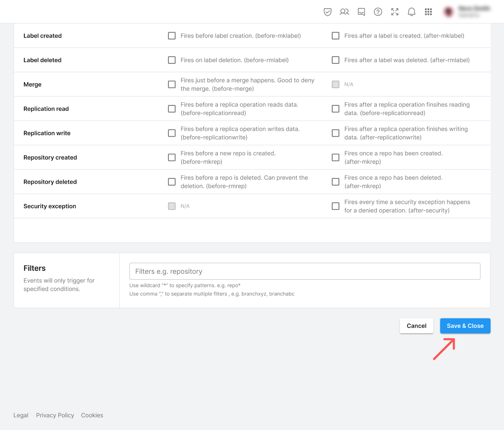Viewport: 504px width, 430px height.
Task: Enable after-replicationwrite checkbox
Action: pyautogui.click(x=335, y=133)
